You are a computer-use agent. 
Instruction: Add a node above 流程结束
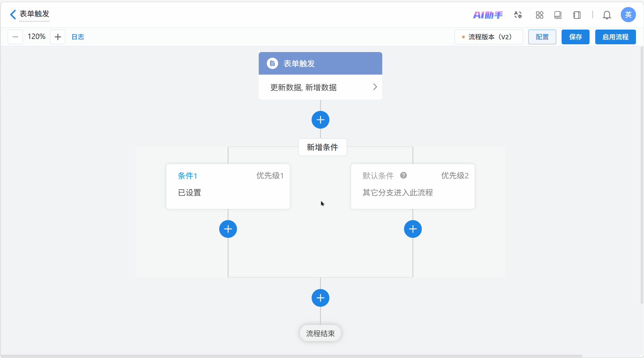(320, 298)
